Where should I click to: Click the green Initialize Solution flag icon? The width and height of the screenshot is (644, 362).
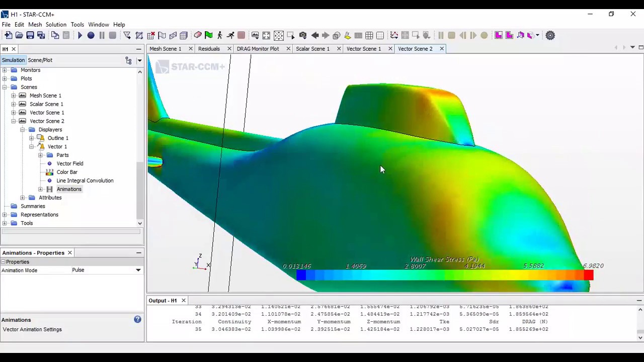[209, 35]
